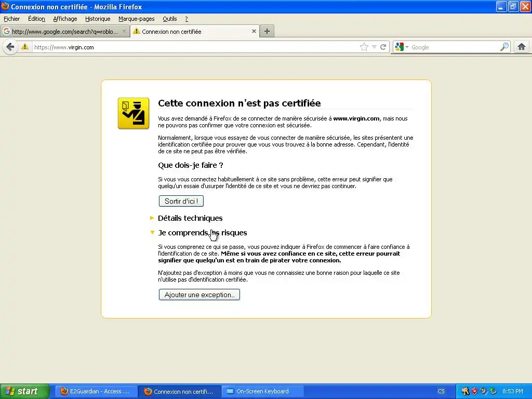Click the heading Que dois-je faire ?
This screenshot has width=532, height=399.
(190, 165)
